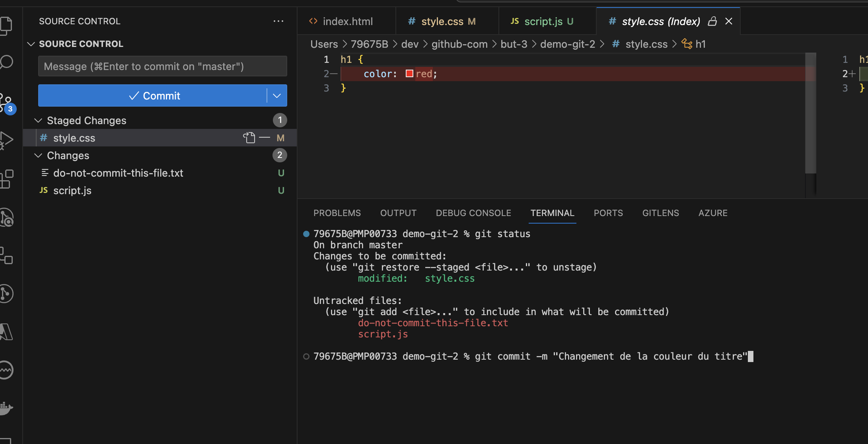Click the but-3 breadcrumb segment
The height and width of the screenshot is (444, 868).
click(514, 44)
